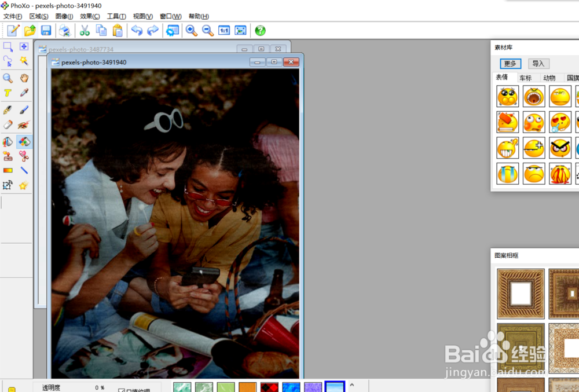Select the zoom magnifier tool in toolbox

(x=8, y=78)
